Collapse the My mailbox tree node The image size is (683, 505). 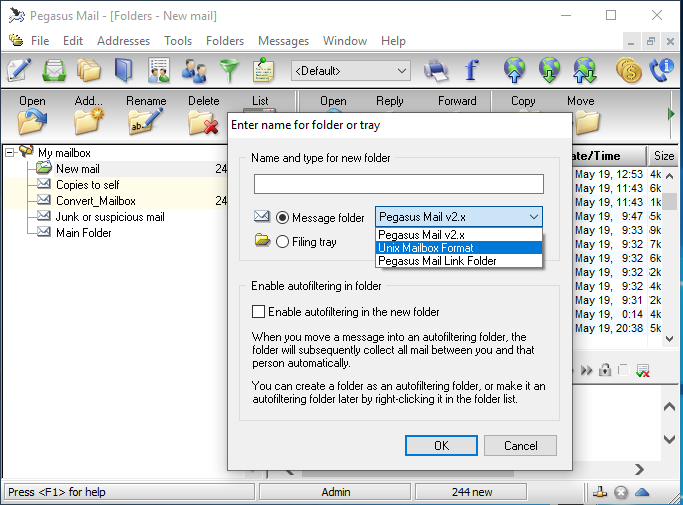[x=9, y=153]
